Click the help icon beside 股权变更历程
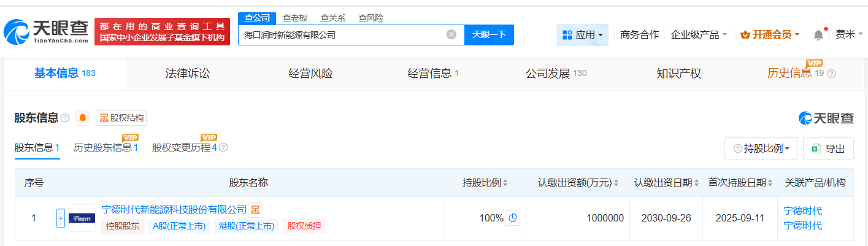The height and width of the screenshot is (246, 868). coord(223,147)
